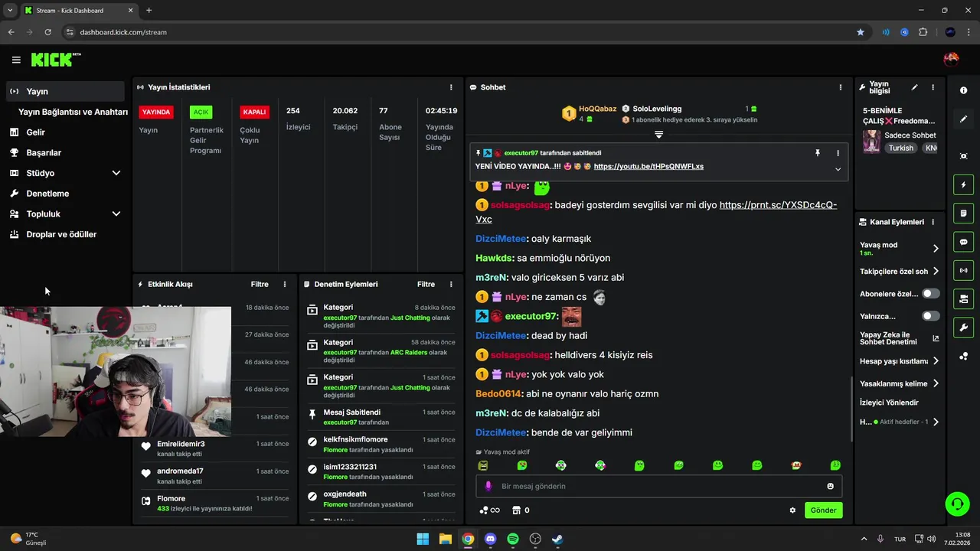980x551 pixels.
Task: Toggle the chat bubble widget in the right sidebar
Action: 963,242
